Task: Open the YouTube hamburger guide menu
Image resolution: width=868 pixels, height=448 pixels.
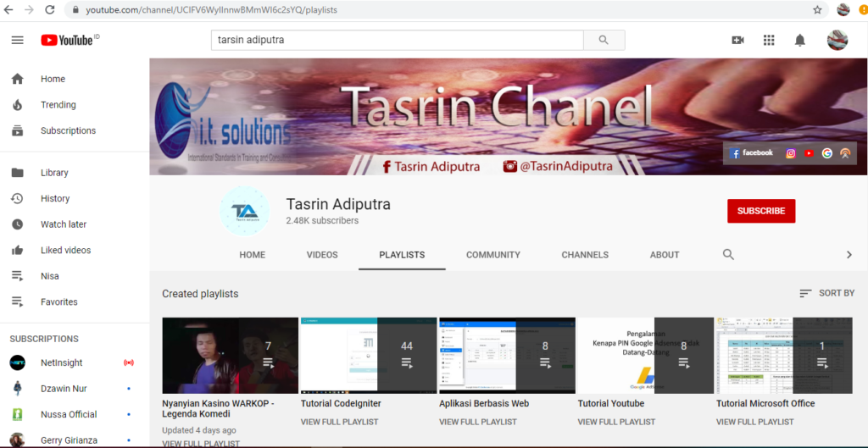Action: click(x=18, y=40)
